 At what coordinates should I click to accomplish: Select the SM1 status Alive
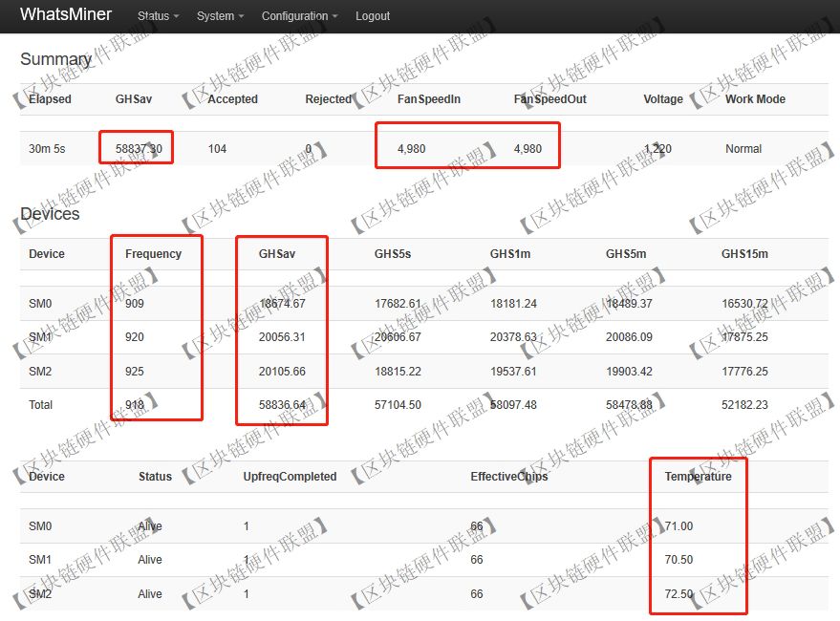click(x=150, y=560)
